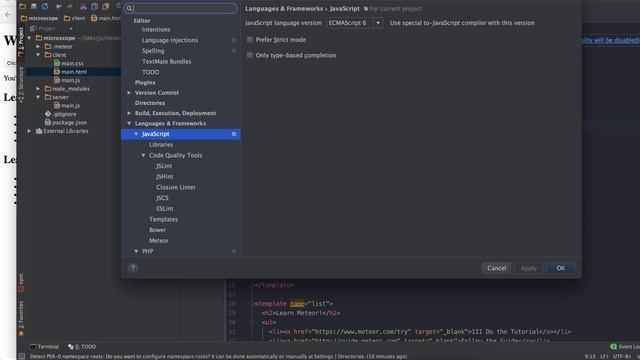Image resolution: width=640 pixels, height=360 pixels.
Task: Click the Apply button
Action: (529, 268)
